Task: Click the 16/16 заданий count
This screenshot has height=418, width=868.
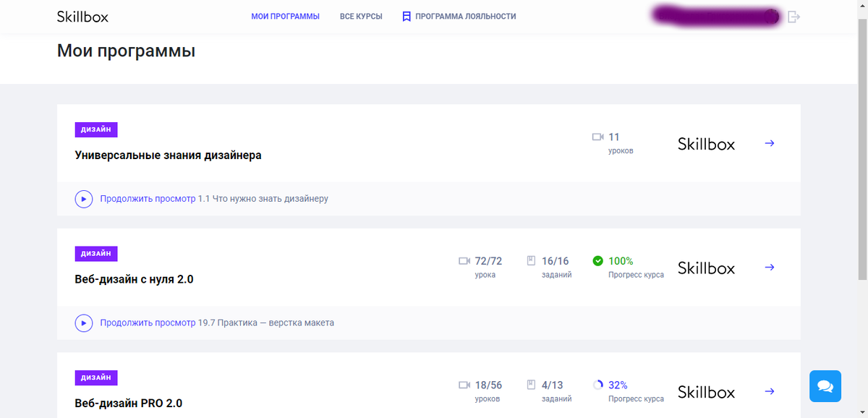Action: point(556,268)
